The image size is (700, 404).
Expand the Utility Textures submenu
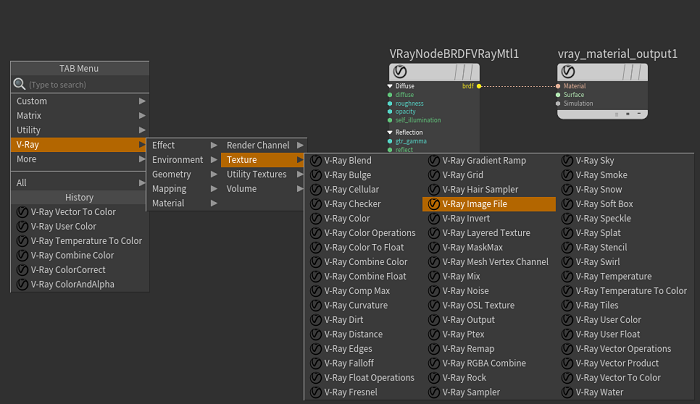pos(261,175)
